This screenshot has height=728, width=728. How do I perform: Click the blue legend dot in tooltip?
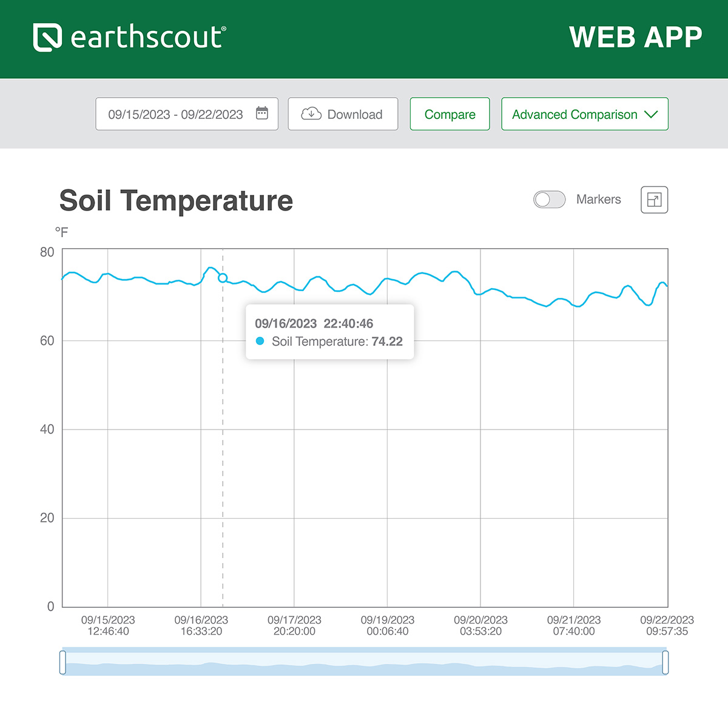(x=260, y=342)
